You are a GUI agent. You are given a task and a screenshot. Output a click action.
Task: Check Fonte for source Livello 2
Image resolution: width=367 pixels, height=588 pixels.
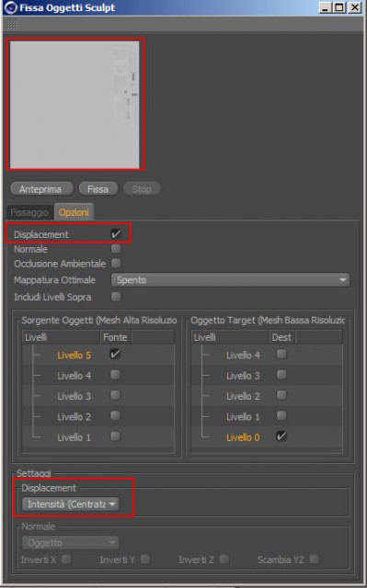115,416
